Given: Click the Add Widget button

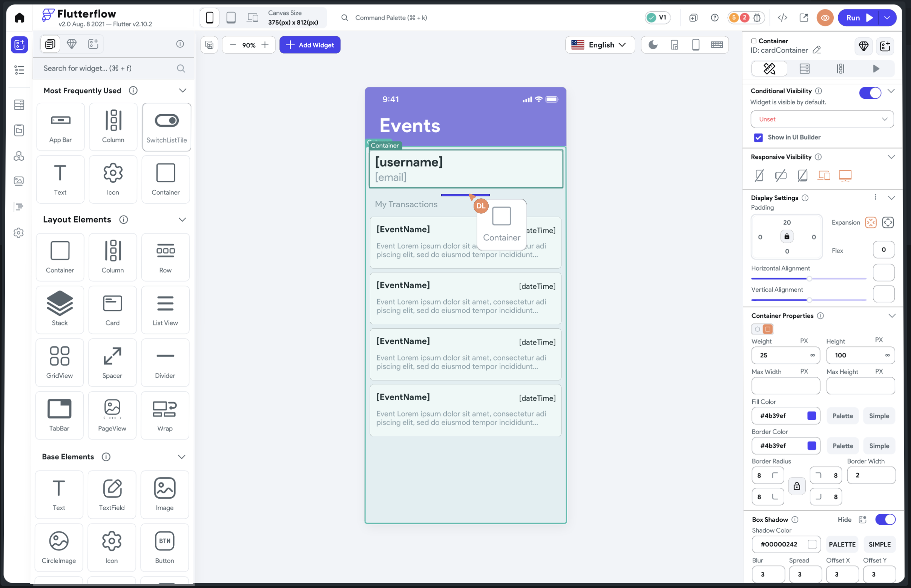Looking at the screenshot, I should 310,45.
